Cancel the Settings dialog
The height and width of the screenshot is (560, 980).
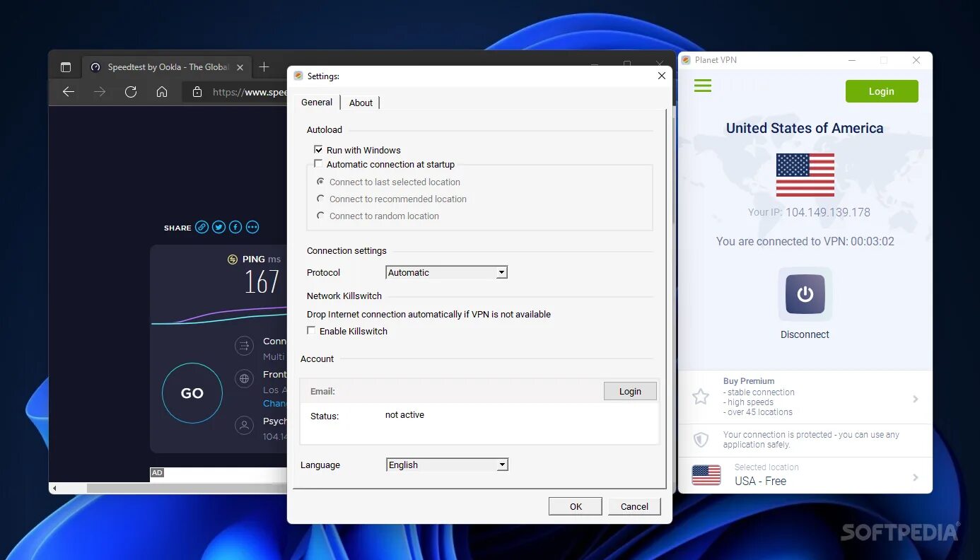(x=634, y=506)
